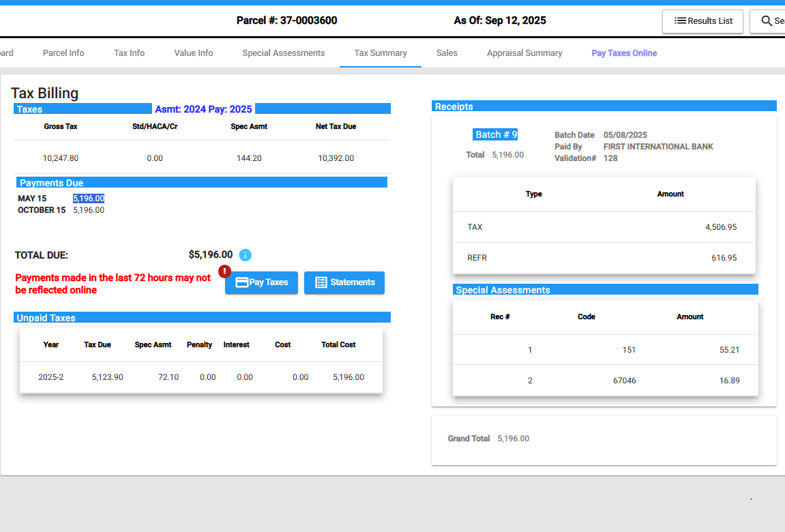This screenshot has height=532, width=785.
Task: Click the highlighted May 15 payment amount
Action: [x=89, y=198]
